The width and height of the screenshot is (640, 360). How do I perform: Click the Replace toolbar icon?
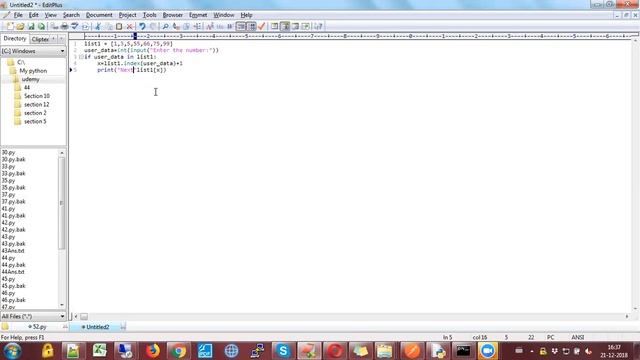pos(176,26)
